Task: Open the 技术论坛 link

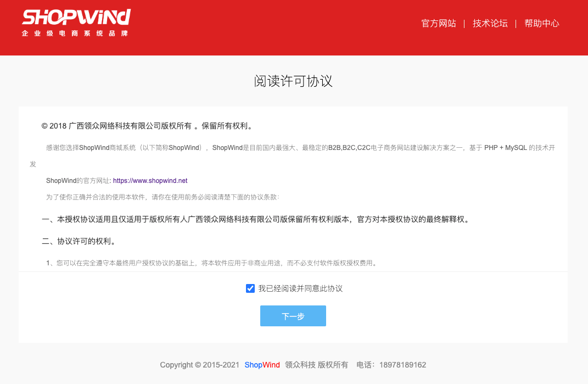Action: click(490, 23)
